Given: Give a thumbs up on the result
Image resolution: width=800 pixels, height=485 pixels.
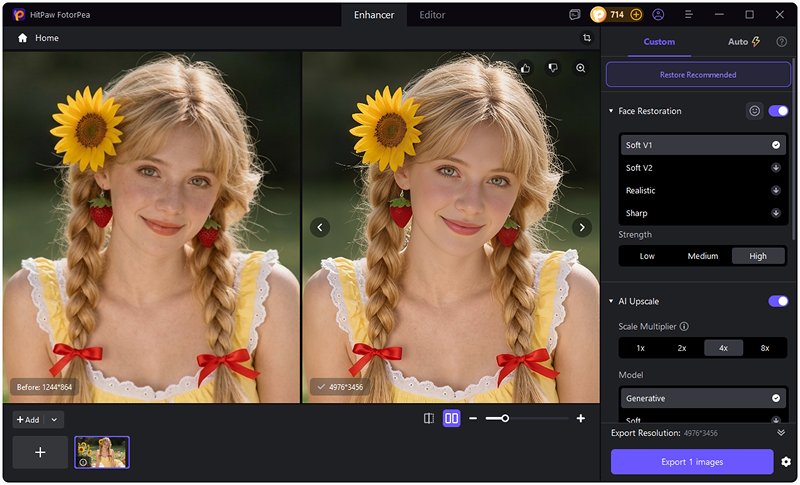Looking at the screenshot, I should (525, 68).
